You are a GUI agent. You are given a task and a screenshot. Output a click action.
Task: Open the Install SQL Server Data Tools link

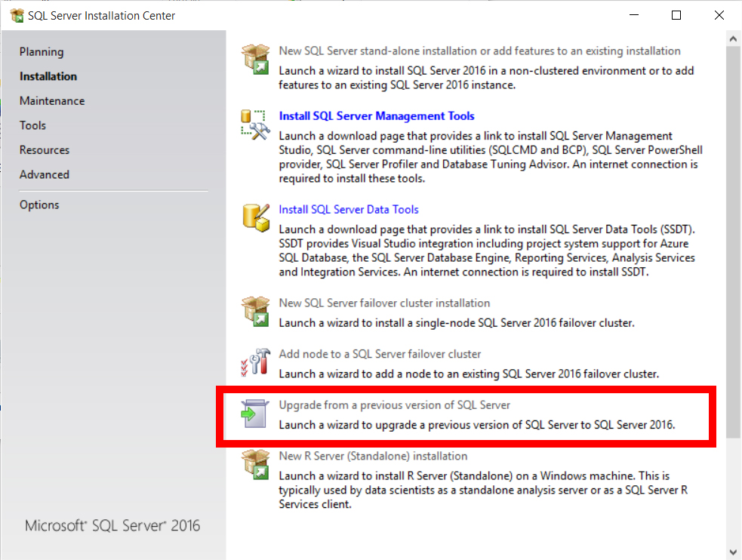click(349, 210)
